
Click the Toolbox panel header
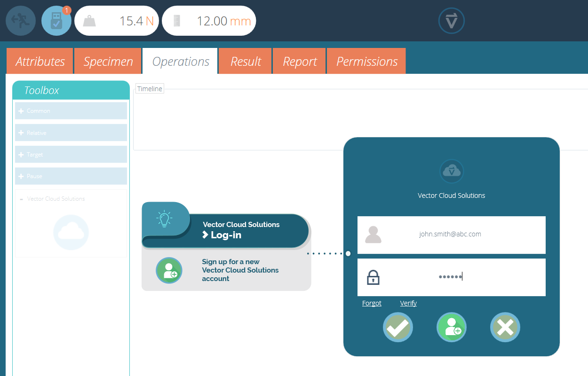pos(71,90)
